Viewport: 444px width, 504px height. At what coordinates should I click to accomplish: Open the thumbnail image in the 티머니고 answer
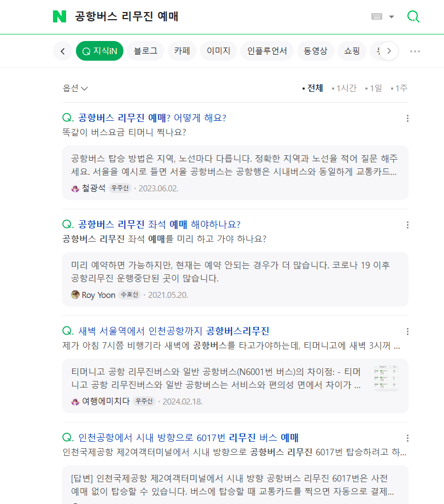point(387,378)
